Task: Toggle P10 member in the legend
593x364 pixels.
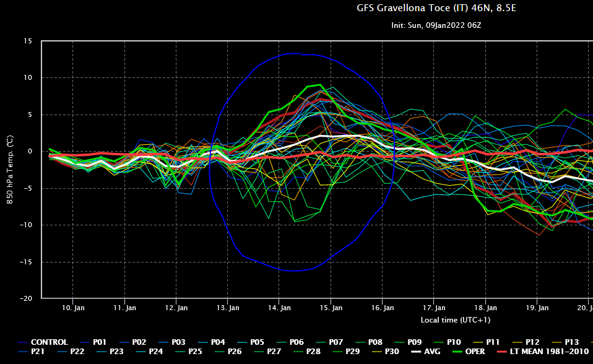Action: point(454,342)
